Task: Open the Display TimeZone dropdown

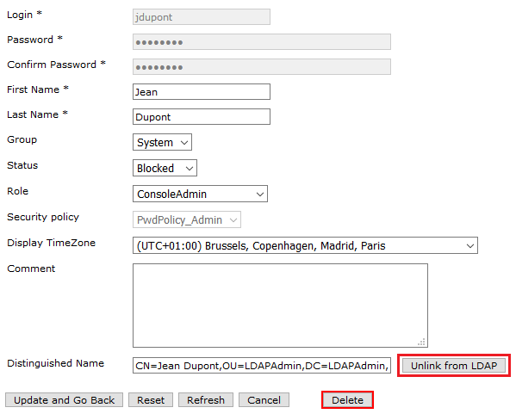Action: (x=305, y=245)
